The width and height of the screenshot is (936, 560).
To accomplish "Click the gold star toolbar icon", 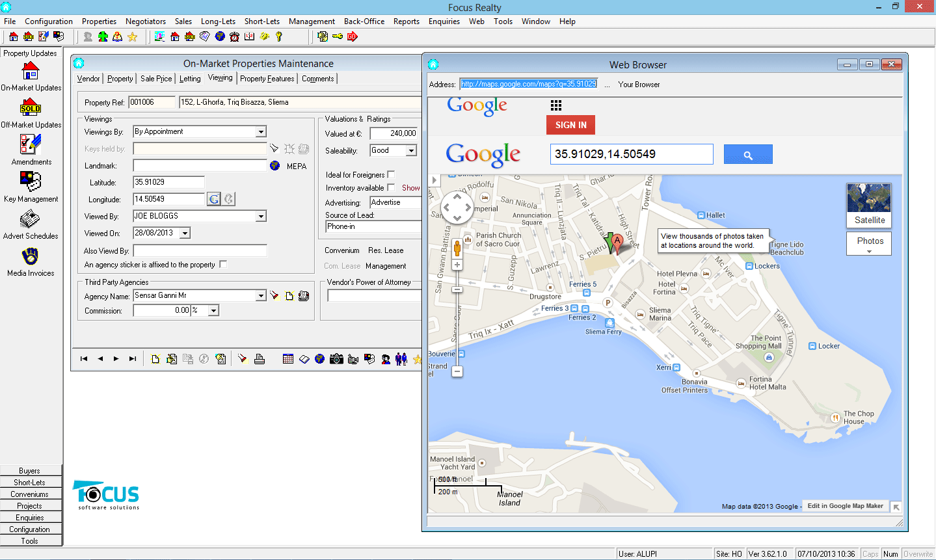I will pos(133,36).
